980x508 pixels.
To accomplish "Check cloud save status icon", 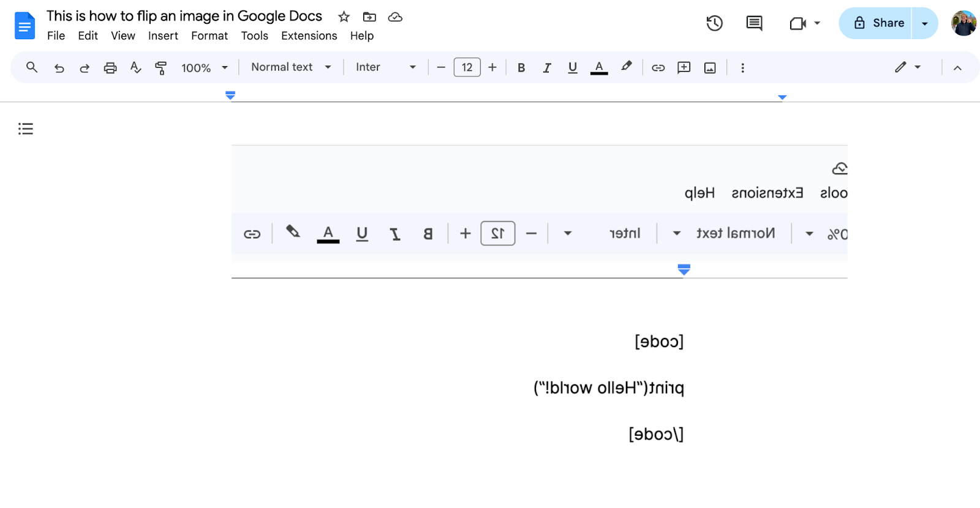I will pyautogui.click(x=395, y=17).
